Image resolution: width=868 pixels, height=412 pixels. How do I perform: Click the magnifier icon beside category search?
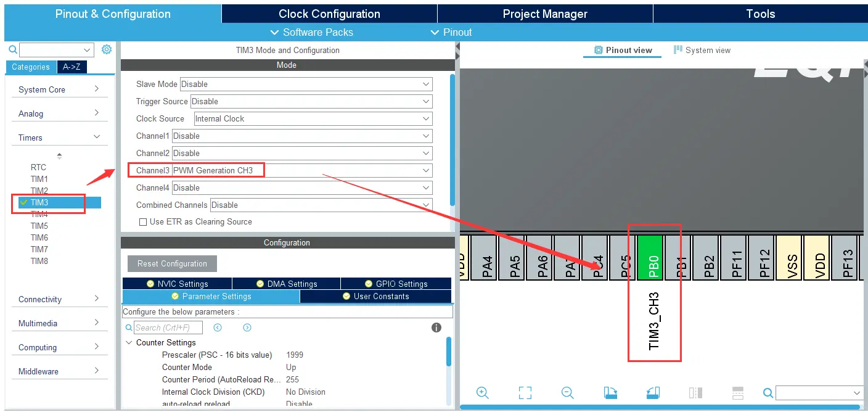click(13, 50)
